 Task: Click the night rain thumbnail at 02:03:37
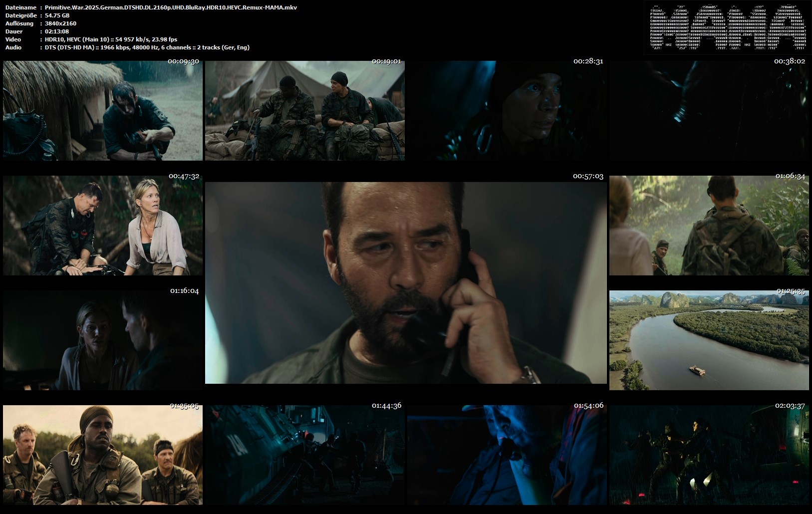point(709,455)
